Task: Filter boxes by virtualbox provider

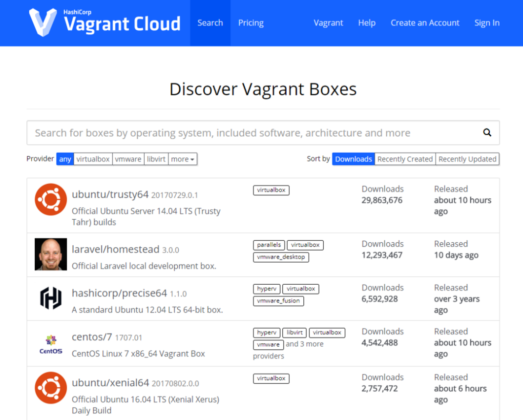Action: 93,159
